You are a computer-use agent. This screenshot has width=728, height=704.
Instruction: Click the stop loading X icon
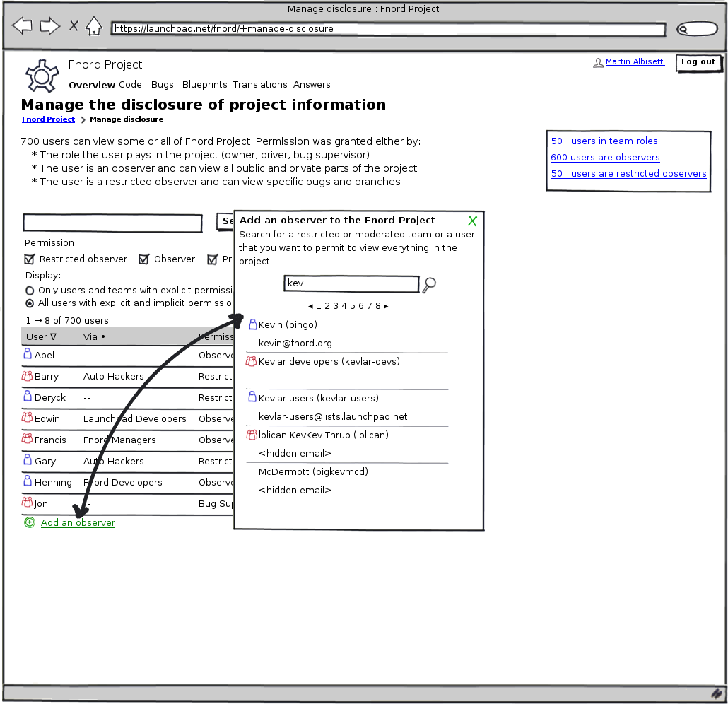point(74,27)
